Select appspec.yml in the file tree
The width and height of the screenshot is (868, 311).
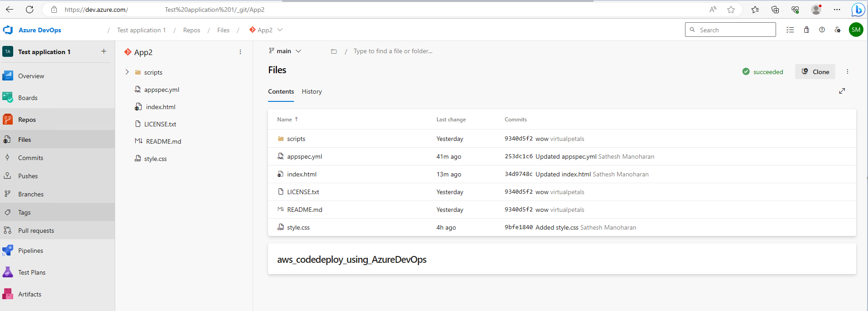pos(162,90)
